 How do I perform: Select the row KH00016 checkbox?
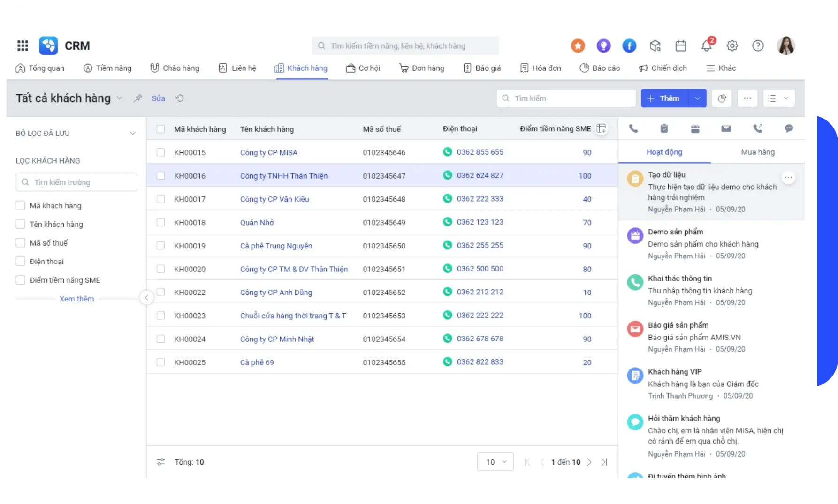[x=160, y=176]
